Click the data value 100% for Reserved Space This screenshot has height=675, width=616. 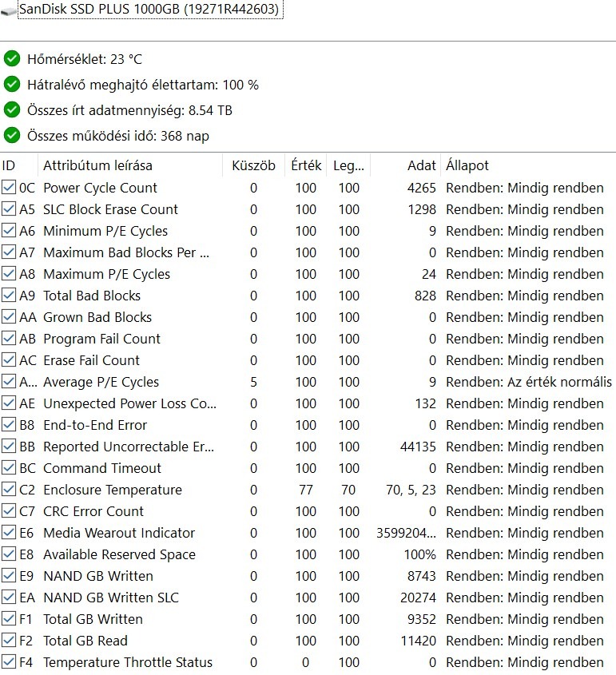point(419,554)
